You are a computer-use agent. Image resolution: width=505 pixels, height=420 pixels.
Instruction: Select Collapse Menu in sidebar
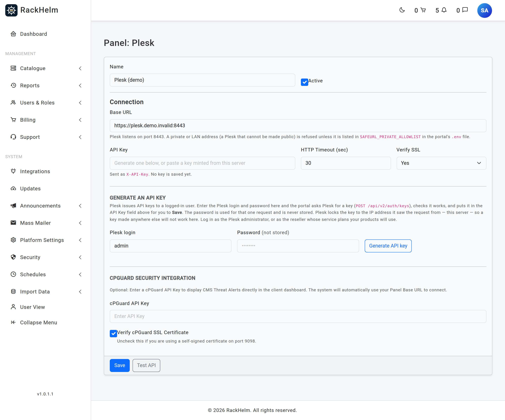click(x=45, y=322)
